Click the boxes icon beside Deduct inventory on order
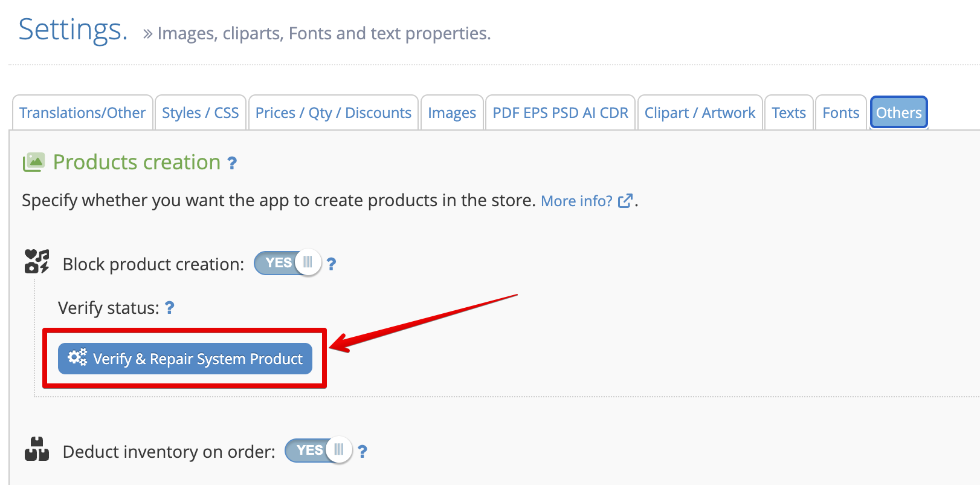 pyautogui.click(x=37, y=449)
